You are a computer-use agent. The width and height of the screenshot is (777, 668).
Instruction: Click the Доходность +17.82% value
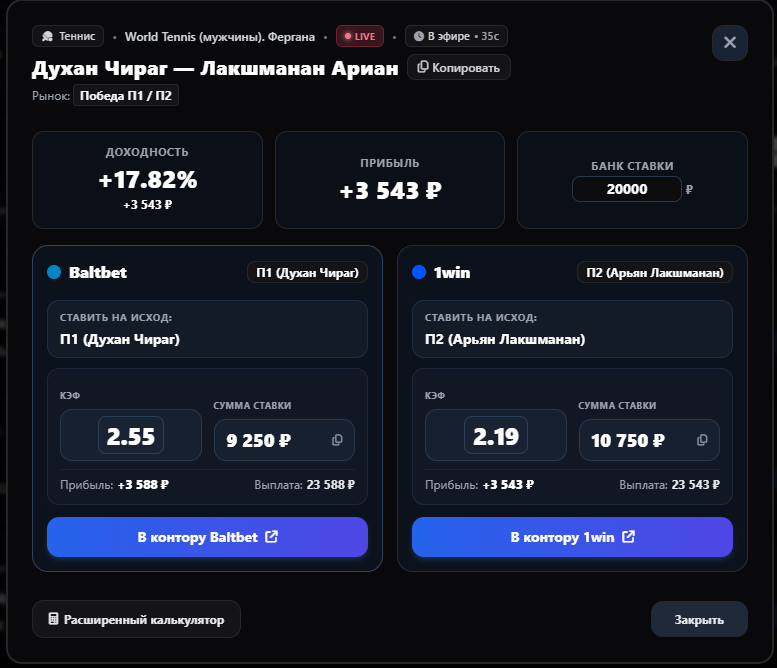tap(148, 179)
